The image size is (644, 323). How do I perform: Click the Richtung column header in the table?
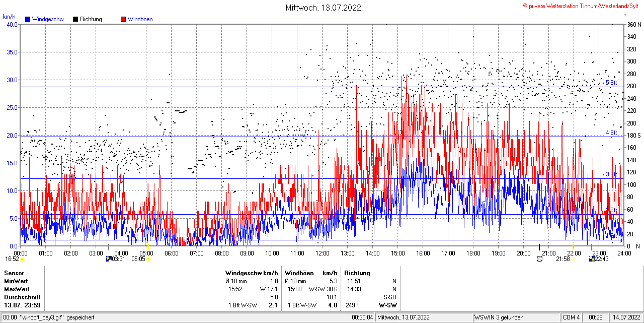357,273
